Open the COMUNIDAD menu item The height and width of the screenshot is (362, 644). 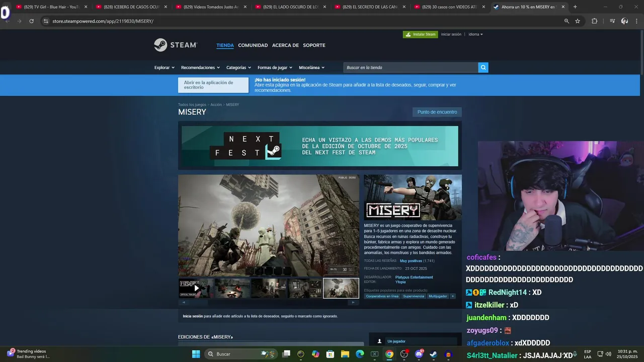click(253, 45)
